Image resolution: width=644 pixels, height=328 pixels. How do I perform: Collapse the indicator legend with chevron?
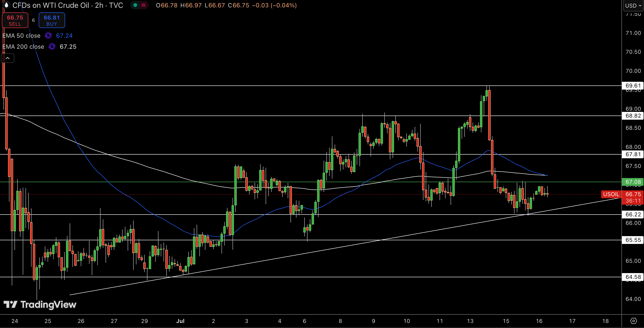(8, 58)
